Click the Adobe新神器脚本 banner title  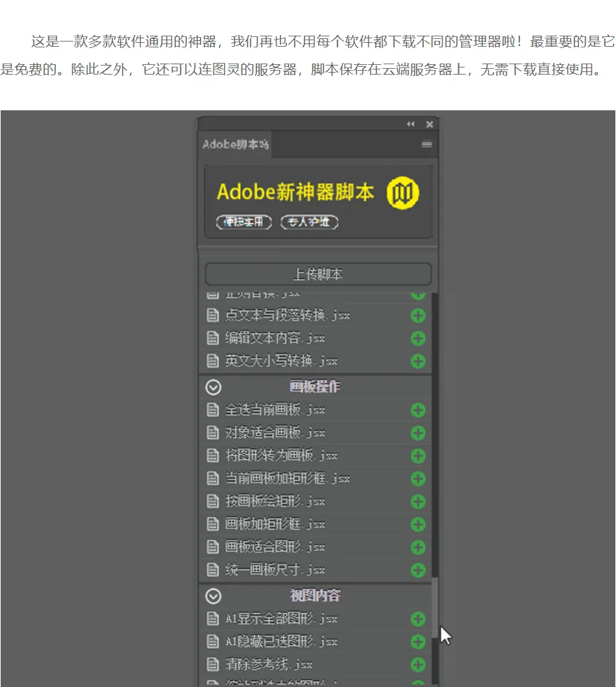pos(295,192)
